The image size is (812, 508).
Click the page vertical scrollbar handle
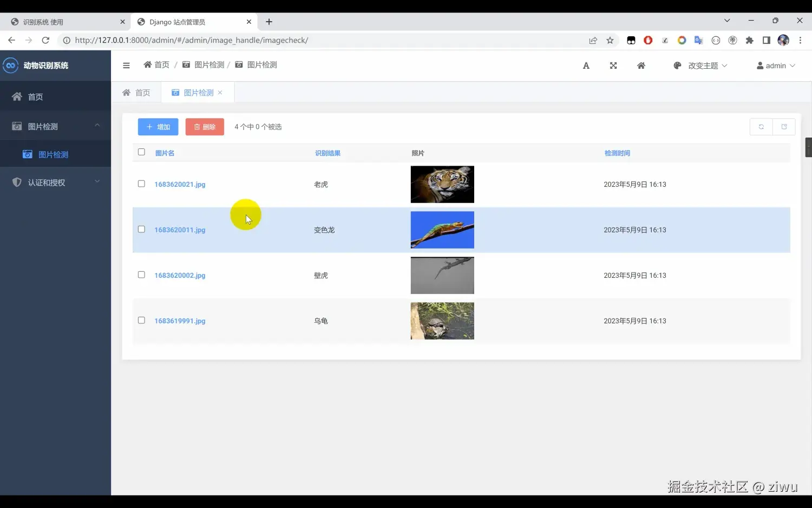pos(809,147)
